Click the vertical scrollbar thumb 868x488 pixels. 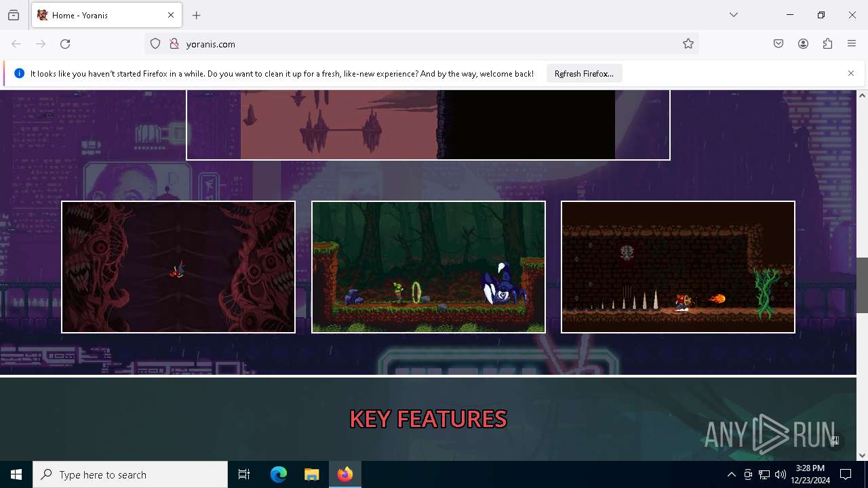coord(862,285)
